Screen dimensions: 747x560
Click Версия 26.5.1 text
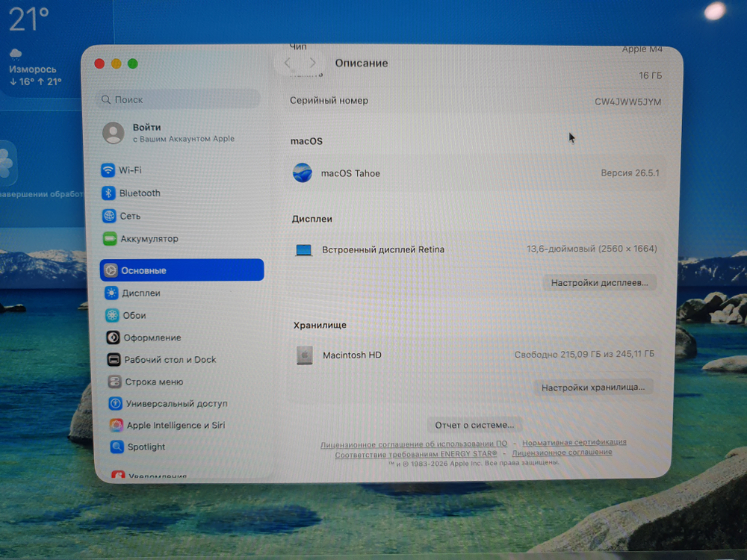click(630, 173)
